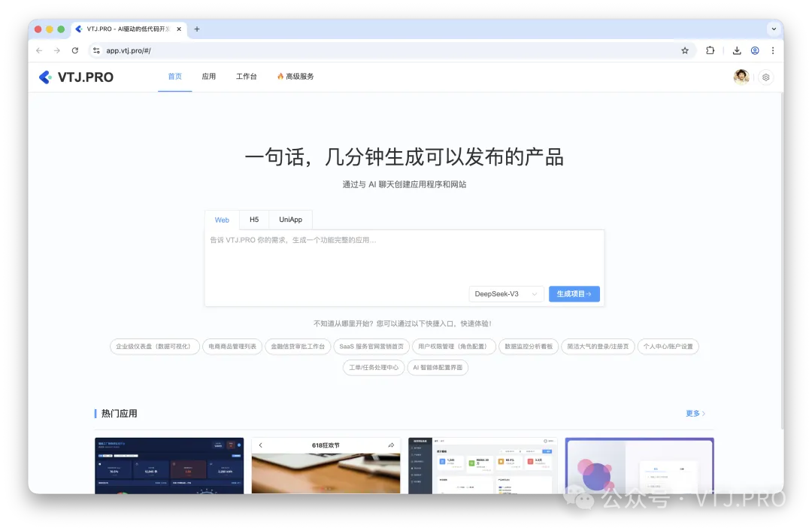Click the 生成项目 button

pyautogui.click(x=574, y=294)
